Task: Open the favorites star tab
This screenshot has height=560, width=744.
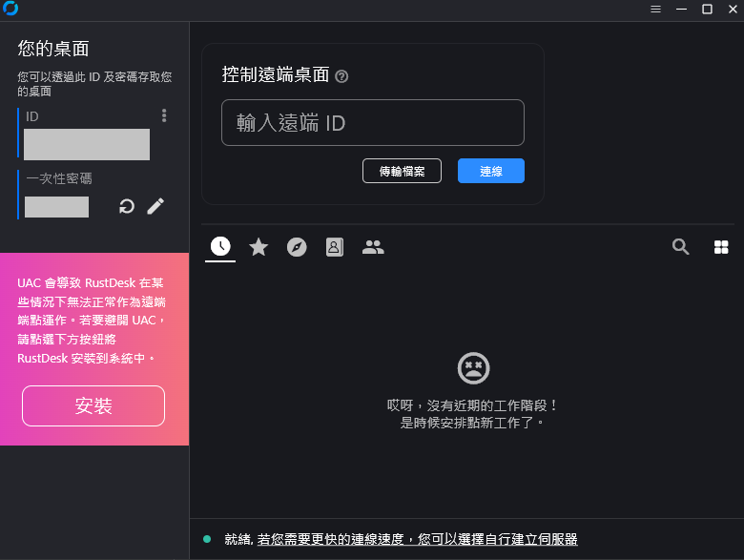Action: pos(258,247)
